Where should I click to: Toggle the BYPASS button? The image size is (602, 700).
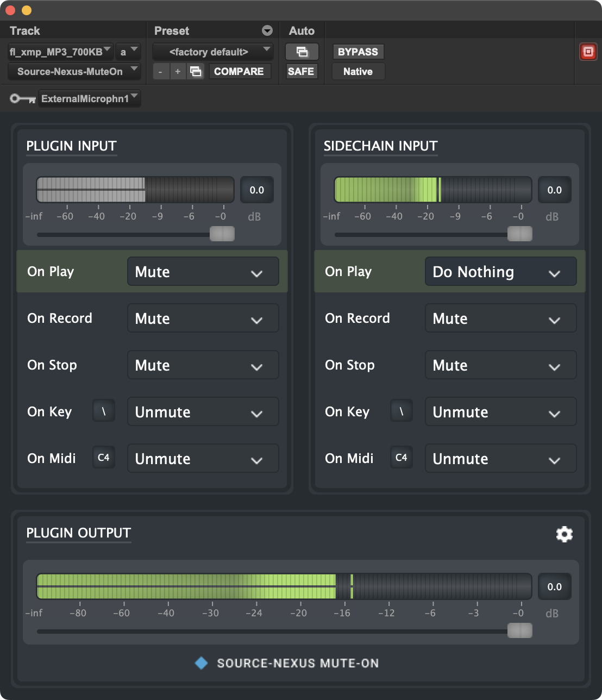358,52
